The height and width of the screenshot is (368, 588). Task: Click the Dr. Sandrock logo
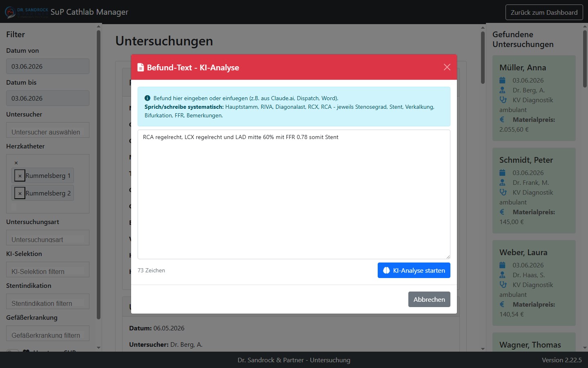(27, 12)
